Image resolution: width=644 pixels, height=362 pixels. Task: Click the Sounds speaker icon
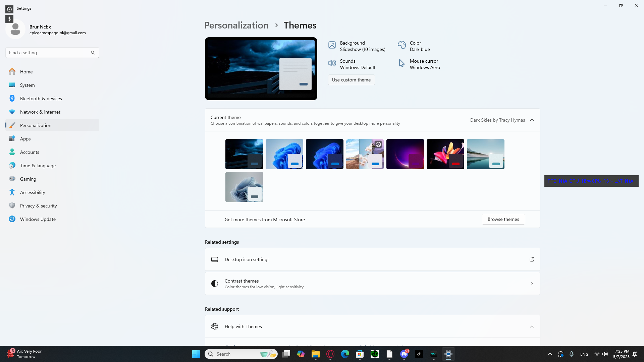tap(332, 63)
